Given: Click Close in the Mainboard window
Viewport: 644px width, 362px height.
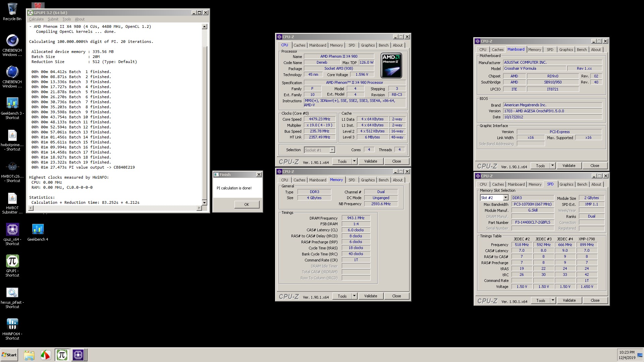Looking at the screenshot, I should (595, 166).
